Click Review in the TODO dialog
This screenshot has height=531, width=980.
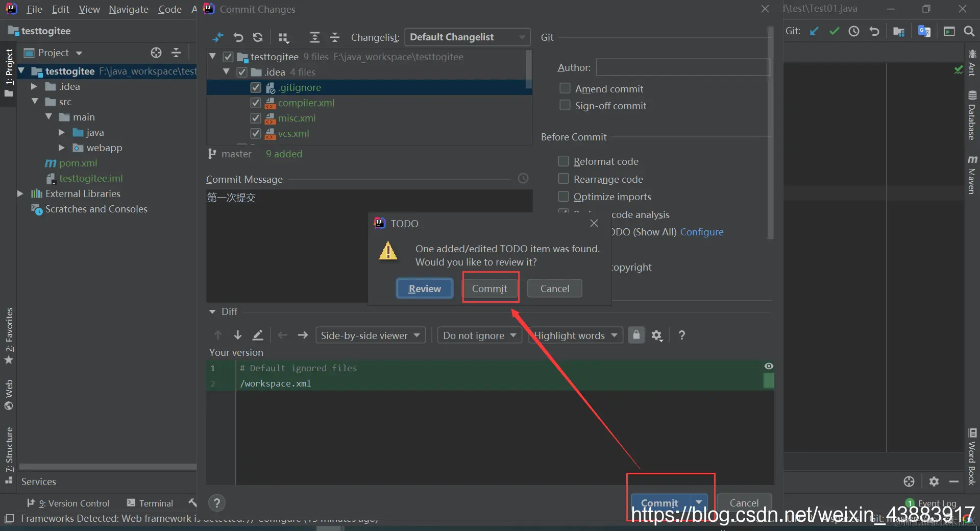(x=425, y=288)
